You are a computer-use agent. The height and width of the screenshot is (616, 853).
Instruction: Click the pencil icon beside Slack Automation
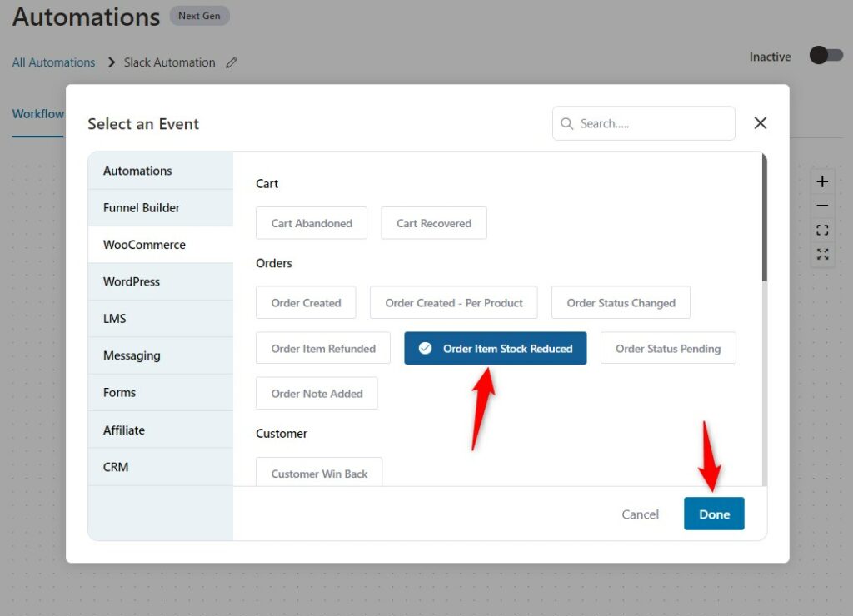point(232,62)
